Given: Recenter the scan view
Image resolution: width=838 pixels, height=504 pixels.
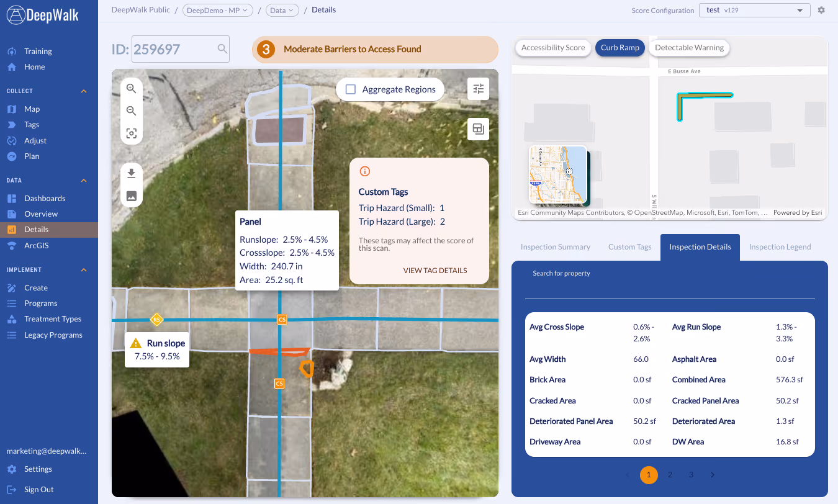Looking at the screenshot, I should coord(131,133).
